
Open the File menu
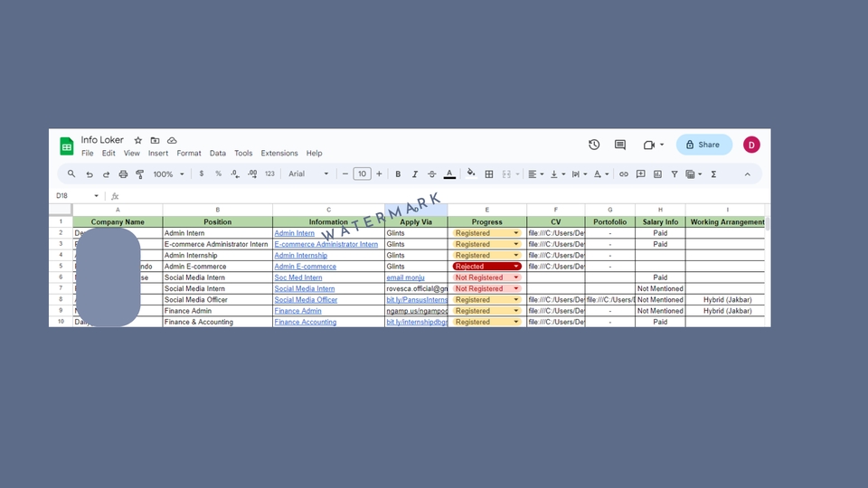(x=88, y=154)
